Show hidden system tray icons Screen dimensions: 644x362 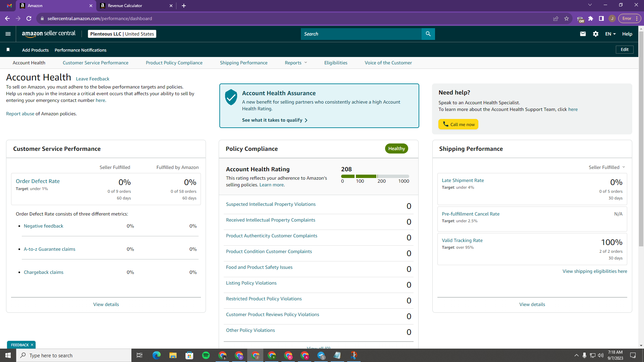click(x=576, y=355)
